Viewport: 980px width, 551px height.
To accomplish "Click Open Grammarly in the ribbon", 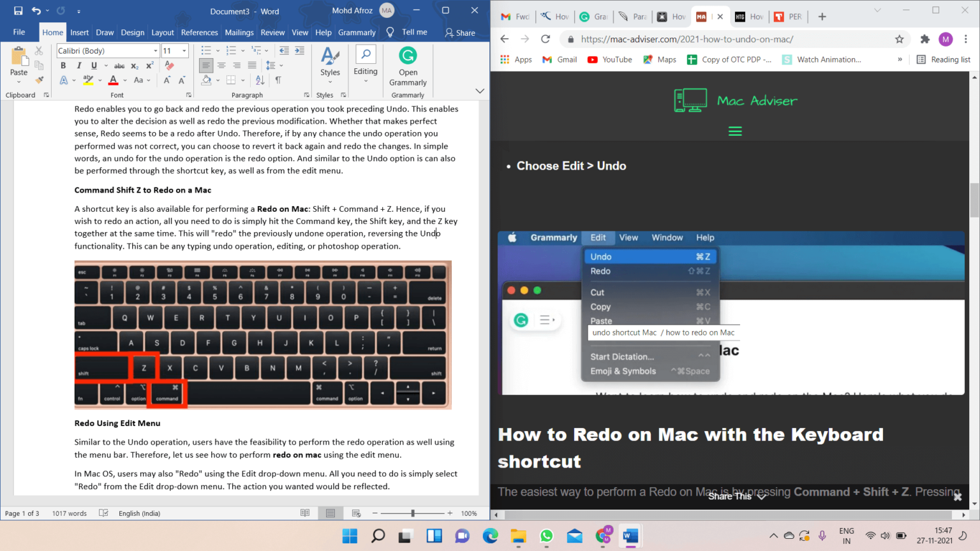I will 408,66.
